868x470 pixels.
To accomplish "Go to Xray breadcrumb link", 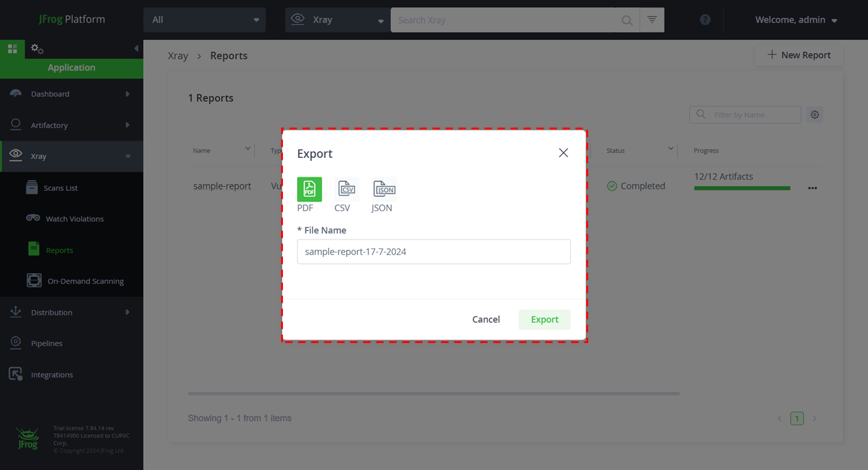I will click(178, 56).
